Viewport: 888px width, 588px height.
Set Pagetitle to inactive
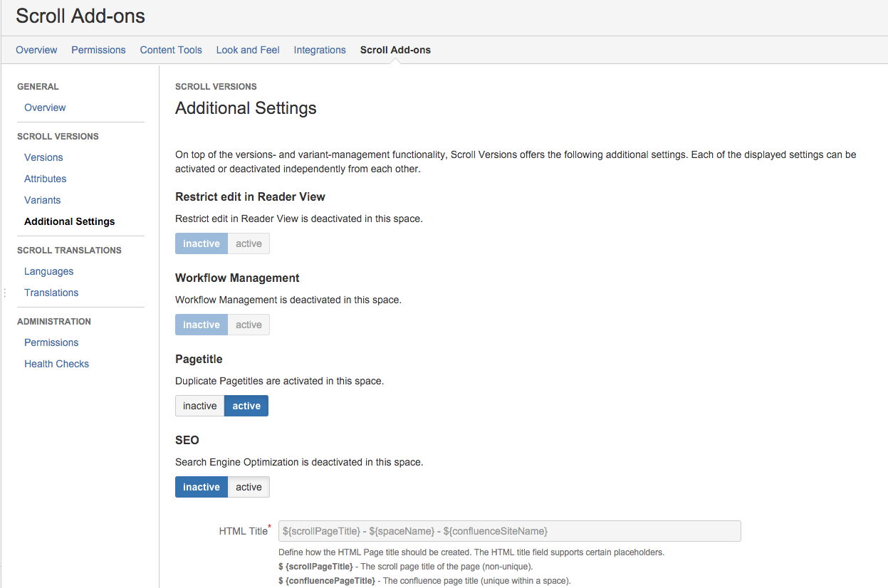point(199,406)
